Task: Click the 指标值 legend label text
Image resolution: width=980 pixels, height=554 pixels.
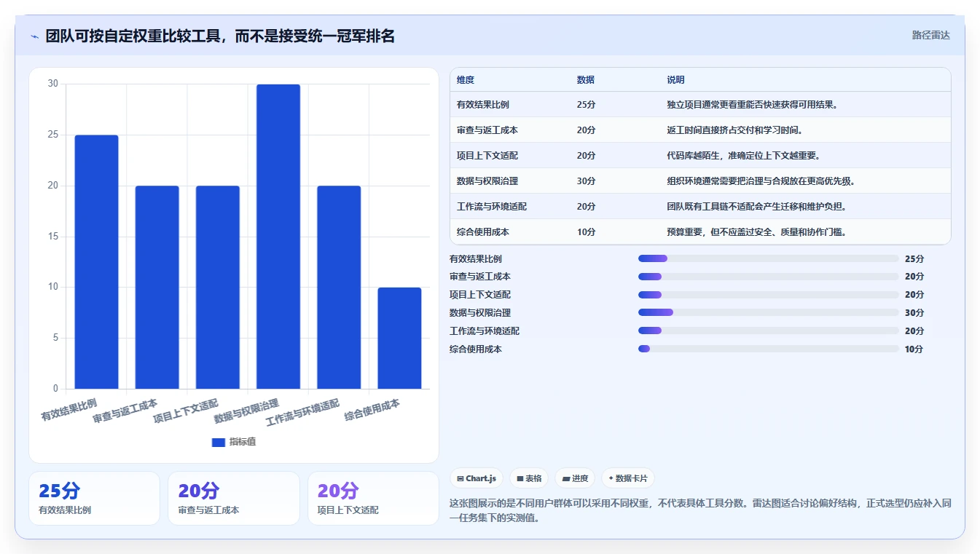Action: click(243, 442)
